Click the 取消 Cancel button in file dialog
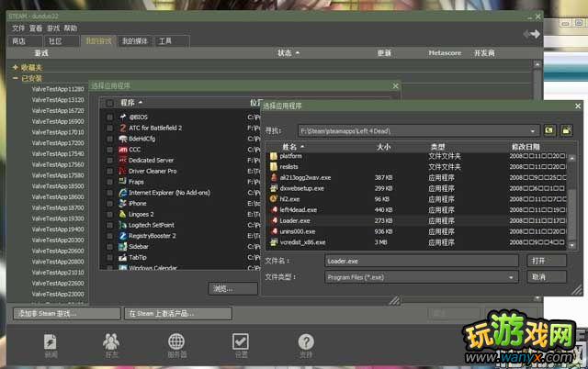 click(x=547, y=277)
